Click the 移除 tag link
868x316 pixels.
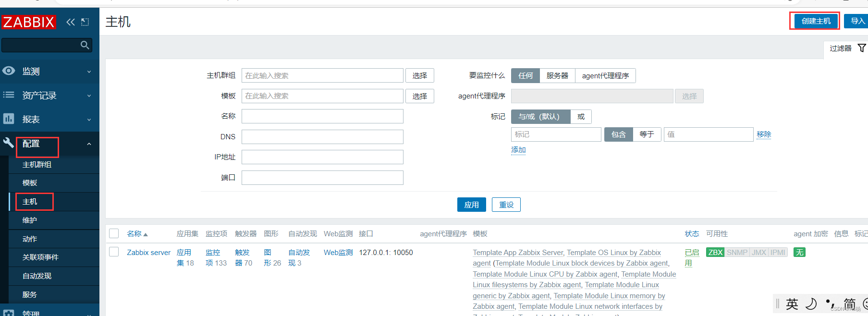764,134
